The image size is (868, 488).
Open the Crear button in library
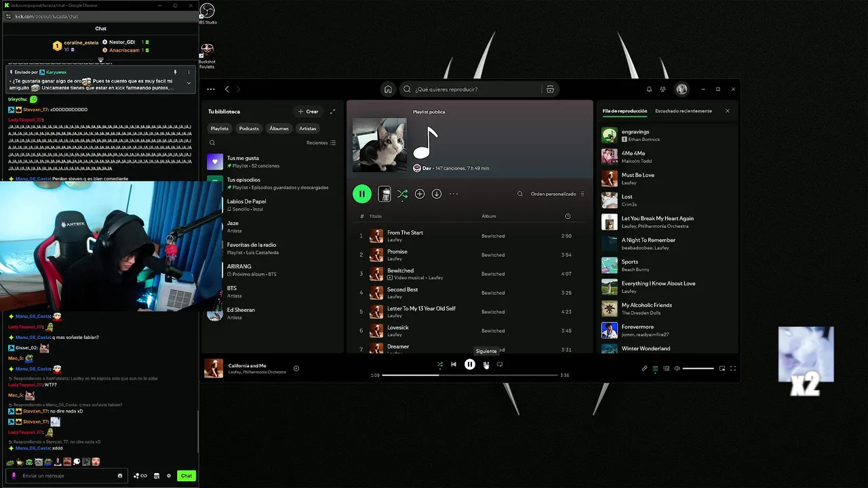click(308, 111)
